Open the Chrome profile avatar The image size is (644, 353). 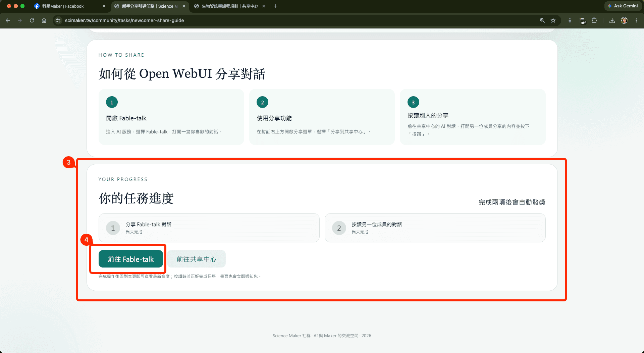pyautogui.click(x=624, y=20)
